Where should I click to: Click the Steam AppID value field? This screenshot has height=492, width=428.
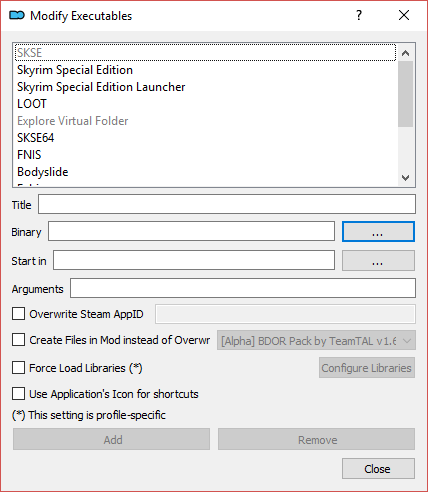click(x=285, y=314)
